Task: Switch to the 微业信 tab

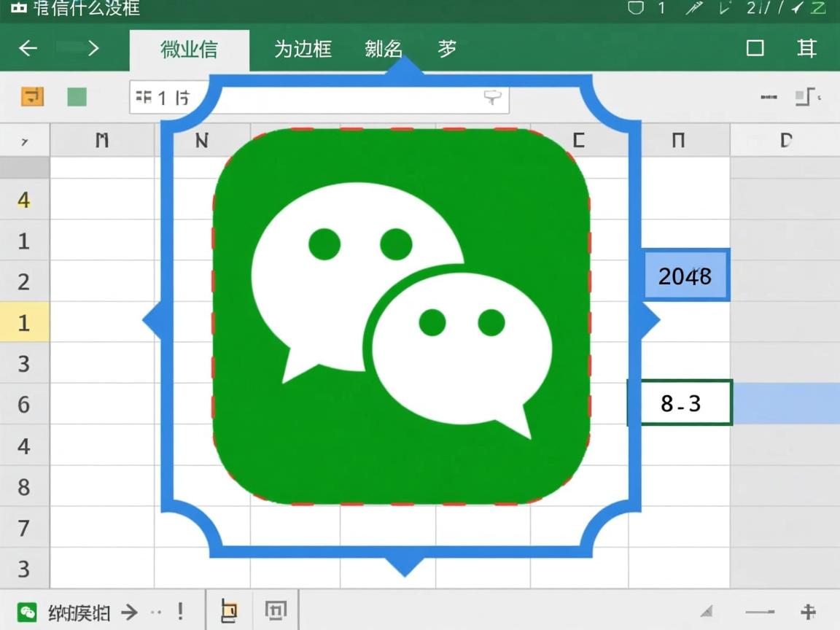Action: click(x=189, y=49)
